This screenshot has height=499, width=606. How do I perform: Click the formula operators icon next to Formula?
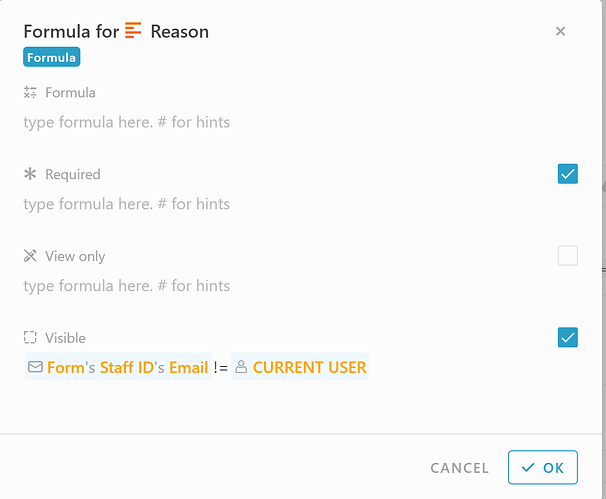tap(30, 92)
